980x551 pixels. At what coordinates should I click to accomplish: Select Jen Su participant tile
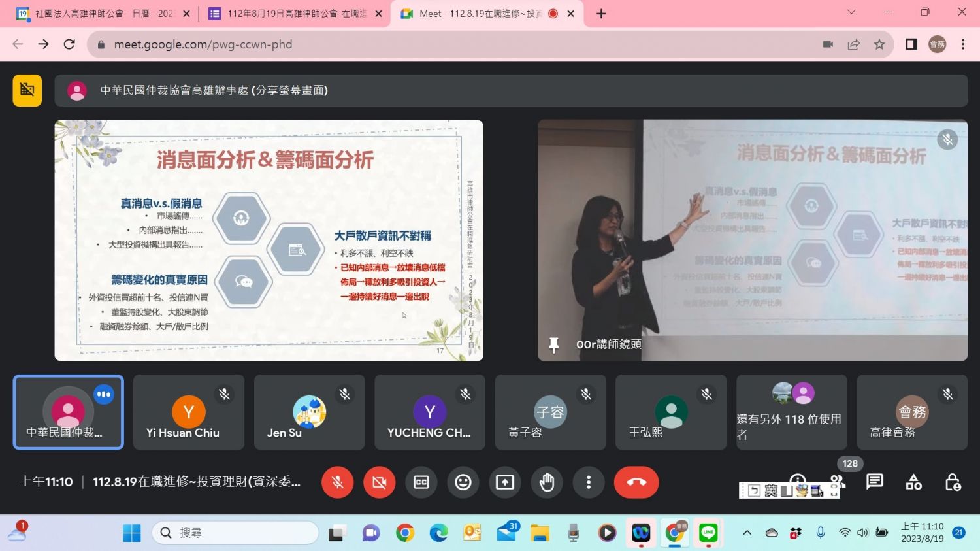pos(310,412)
